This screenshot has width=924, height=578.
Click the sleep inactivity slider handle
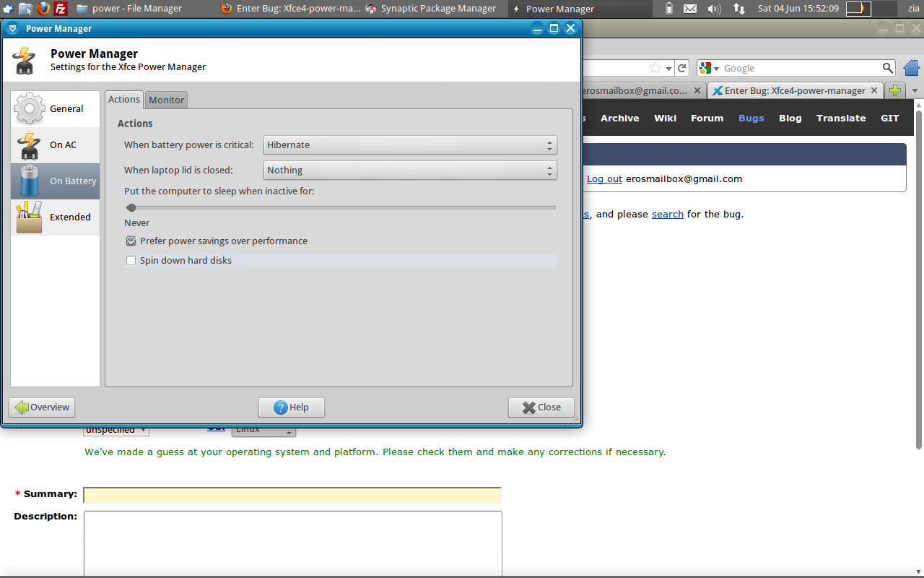(x=131, y=207)
